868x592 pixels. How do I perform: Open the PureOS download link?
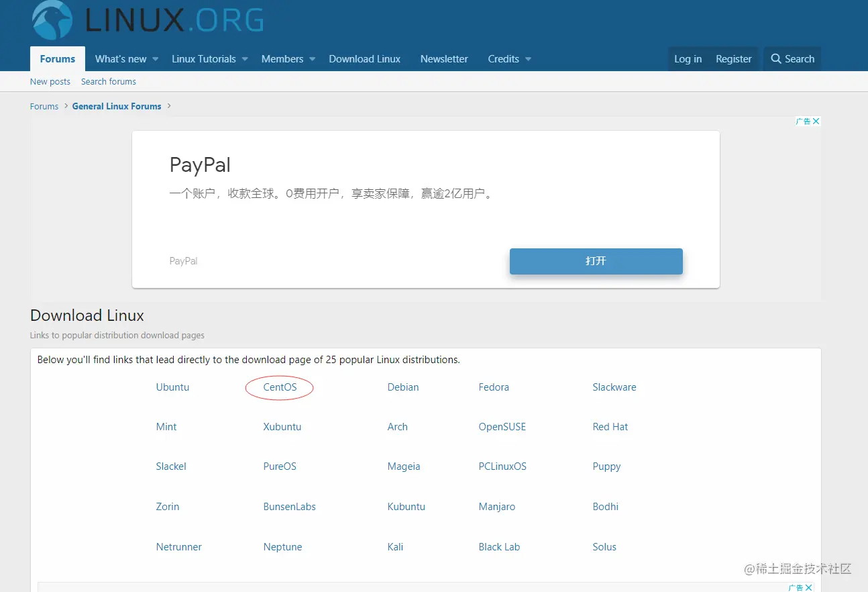(x=280, y=466)
